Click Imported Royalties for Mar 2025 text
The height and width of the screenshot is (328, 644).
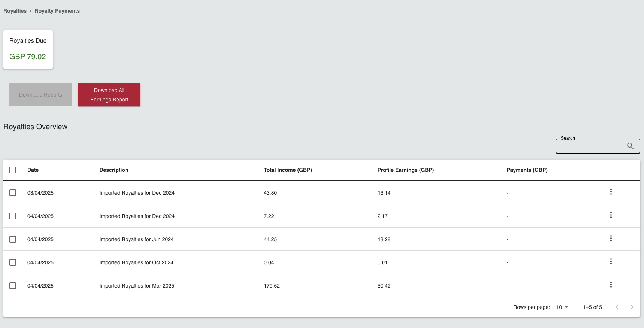click(x=137, y=286)
